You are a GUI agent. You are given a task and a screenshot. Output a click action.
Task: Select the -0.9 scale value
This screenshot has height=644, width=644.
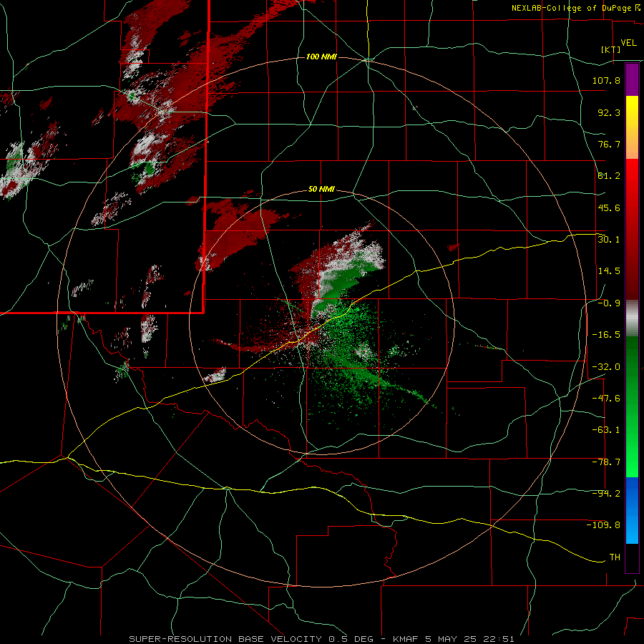pyautogui.click(x=609, y=303)
